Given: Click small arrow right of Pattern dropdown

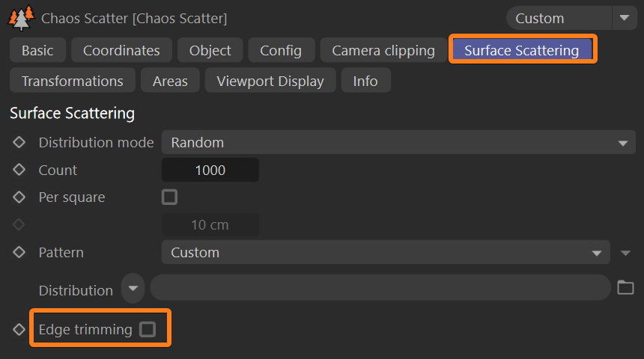Looking at the screenshot, I should pos(626,253).
